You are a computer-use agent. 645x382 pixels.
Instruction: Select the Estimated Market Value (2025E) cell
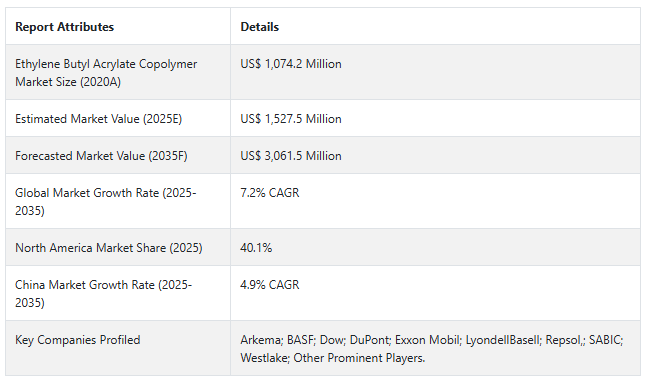pos(118,118)
